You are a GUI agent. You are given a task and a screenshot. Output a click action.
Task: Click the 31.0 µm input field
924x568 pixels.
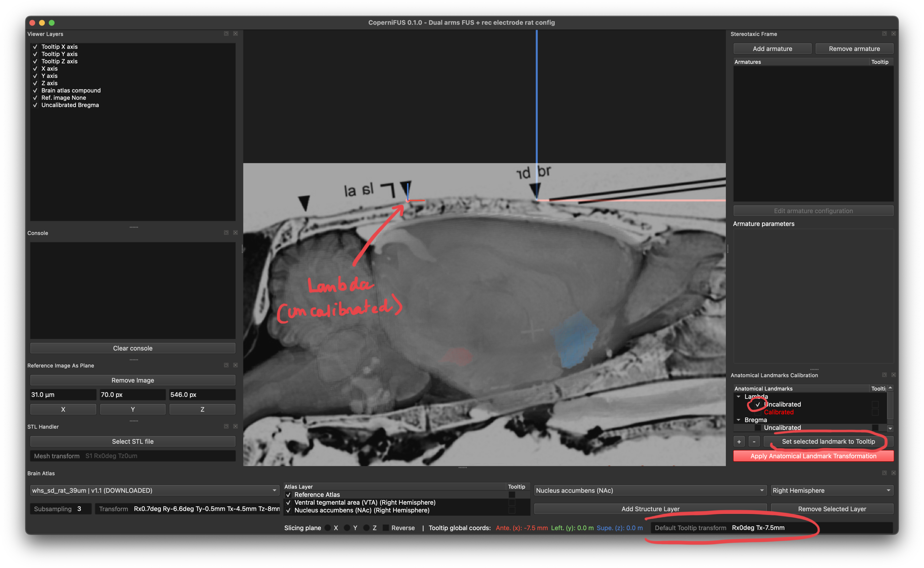coord(63,395)
